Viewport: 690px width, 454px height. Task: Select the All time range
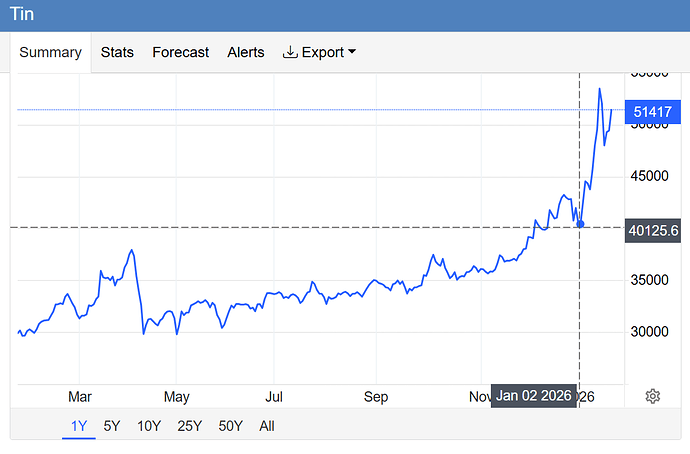click(267, 426)
